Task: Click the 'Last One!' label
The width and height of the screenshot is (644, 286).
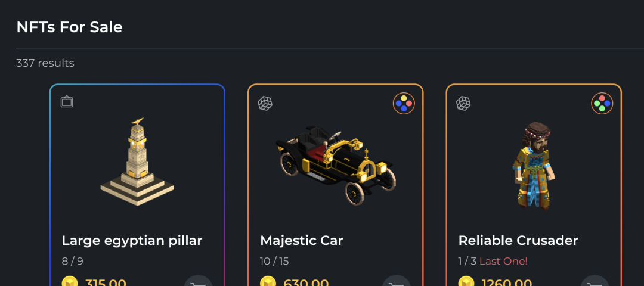Action: point(503,261)
